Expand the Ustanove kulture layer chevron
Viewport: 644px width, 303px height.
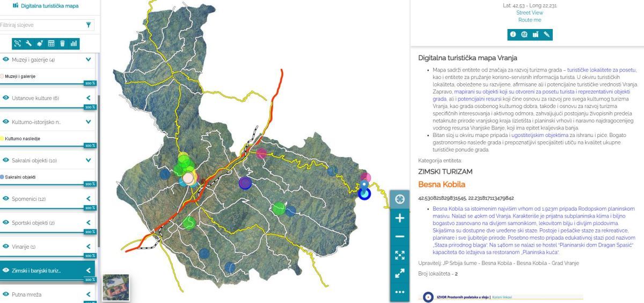89,98
